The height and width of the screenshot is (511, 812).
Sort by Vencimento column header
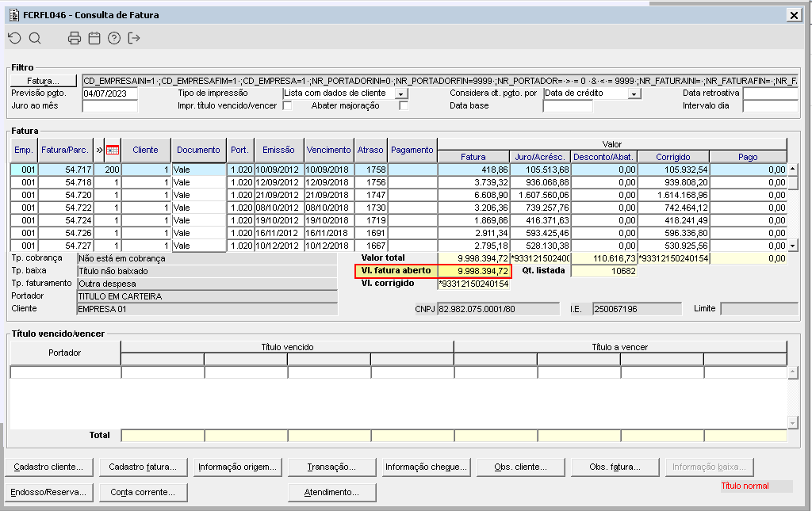tap(329, 150)
